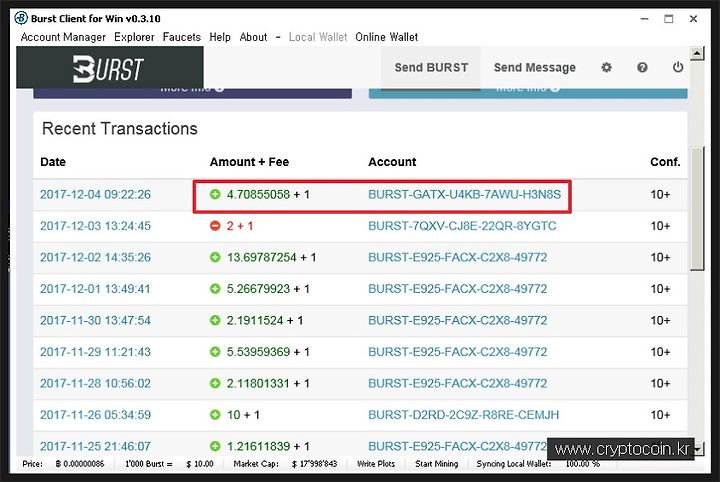Open transaction dated 2017-12-04 09:22:26
This screenshot has width=720, height=482.
[x=95, y=194]
